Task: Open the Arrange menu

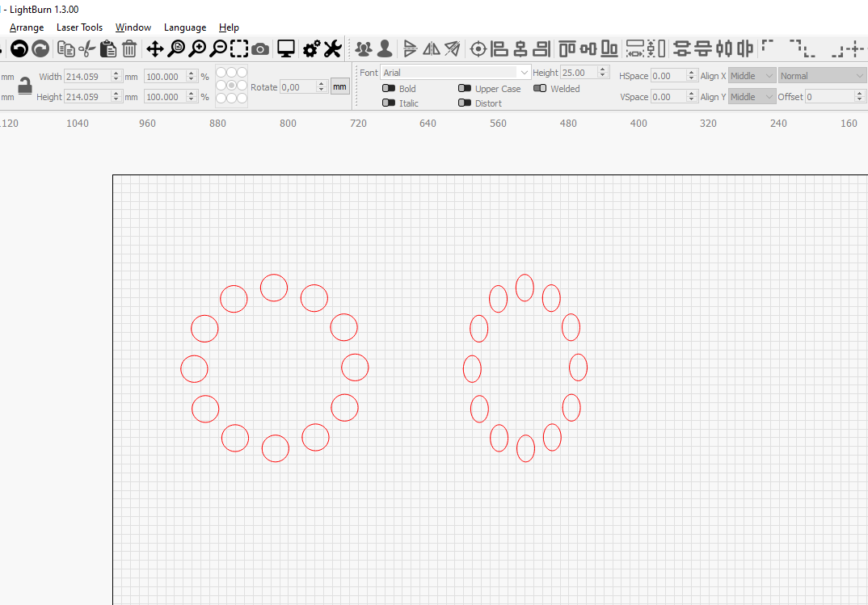Action: tap(27, 27)
